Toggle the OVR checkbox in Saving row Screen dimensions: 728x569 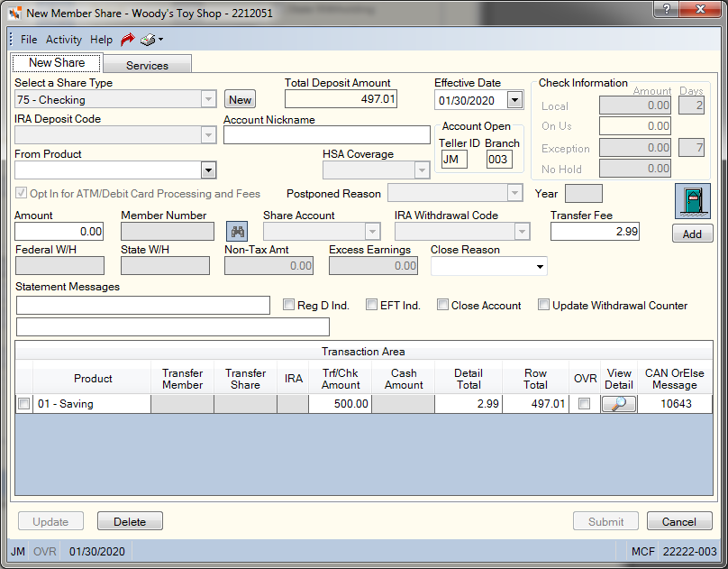(584, 404)
